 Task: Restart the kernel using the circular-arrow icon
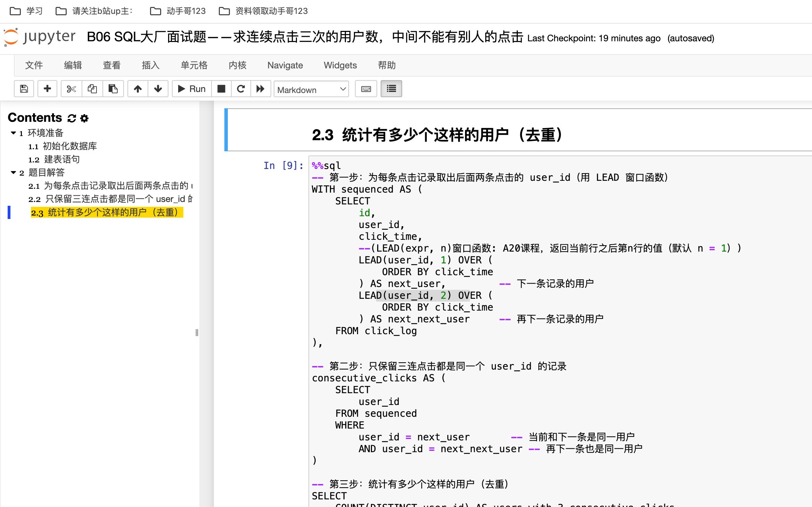pyautogui.click(x=241, y=89)
